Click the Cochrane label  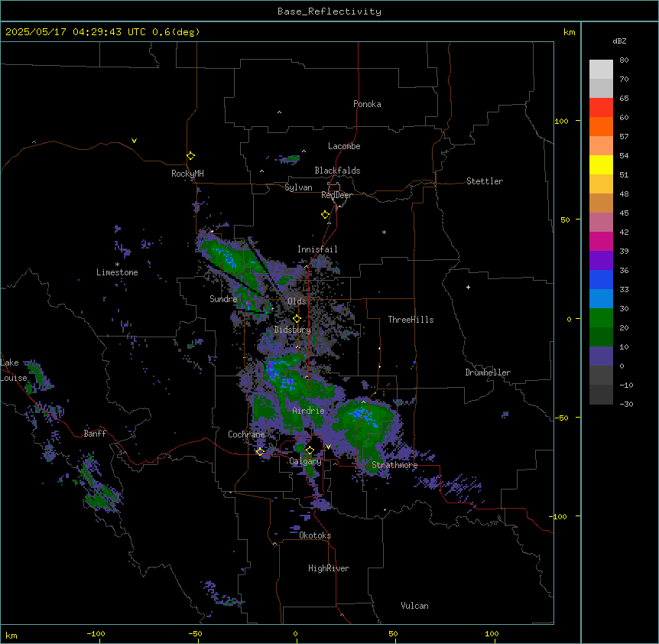coord(246,434)
